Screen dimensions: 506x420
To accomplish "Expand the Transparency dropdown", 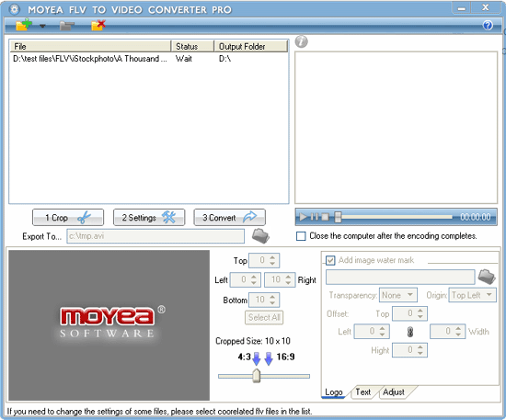I will coord(397,295).
